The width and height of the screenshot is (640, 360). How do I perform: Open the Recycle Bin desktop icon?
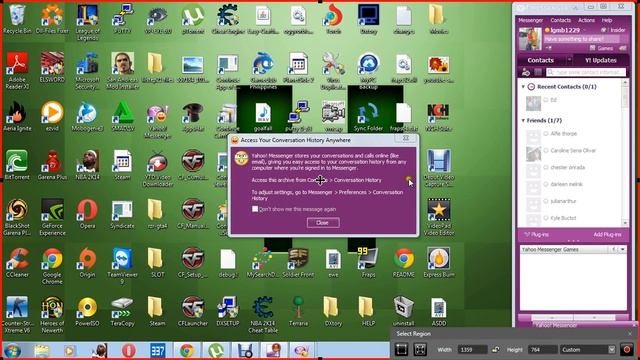(x=17, y=19)
